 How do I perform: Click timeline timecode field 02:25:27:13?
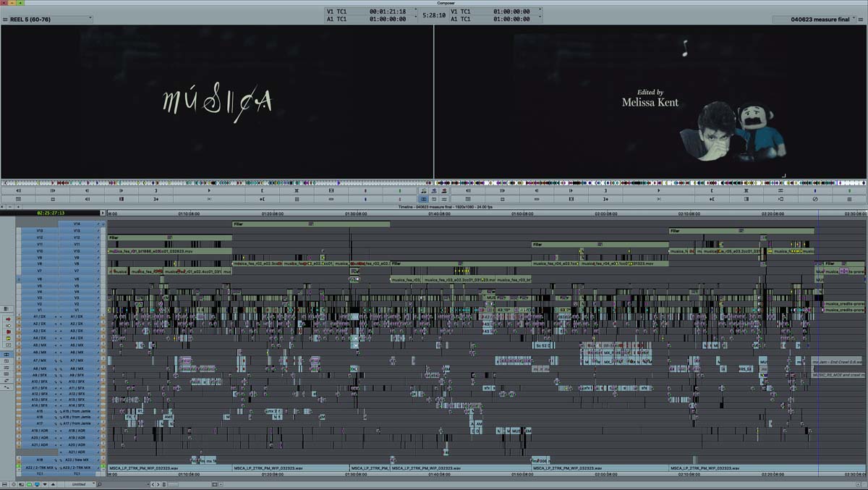pos(51,213)
